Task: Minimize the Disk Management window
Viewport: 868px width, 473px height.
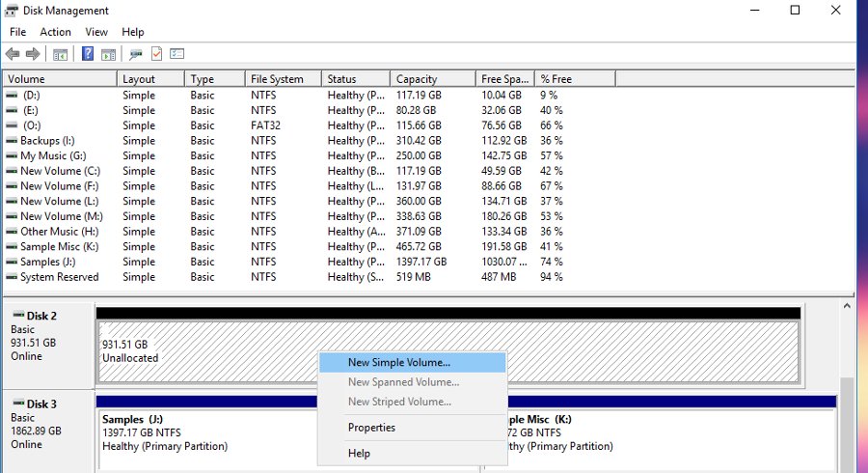Action: click(x=754, y=11)
